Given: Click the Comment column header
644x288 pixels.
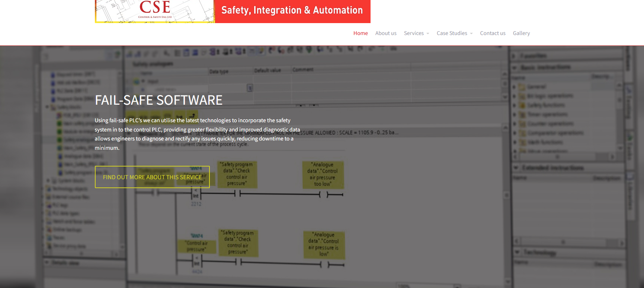Looking at the screenshot, I should coord(303,70).
